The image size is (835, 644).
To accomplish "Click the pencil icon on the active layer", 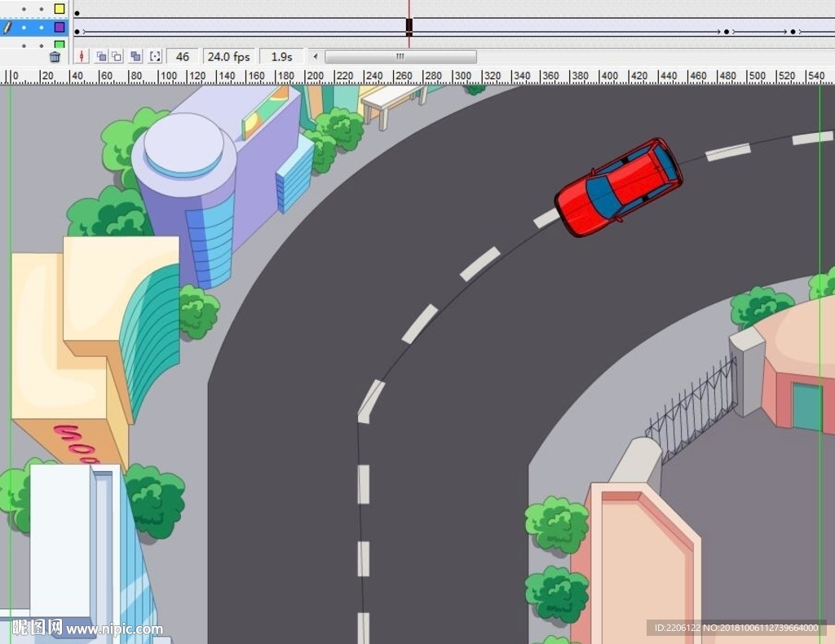I will coord(7,28).
